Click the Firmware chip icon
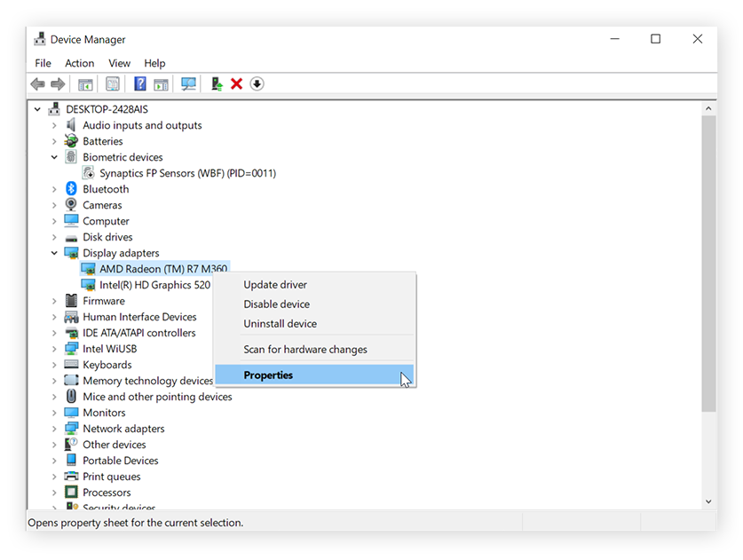 [x=71, y=300]
